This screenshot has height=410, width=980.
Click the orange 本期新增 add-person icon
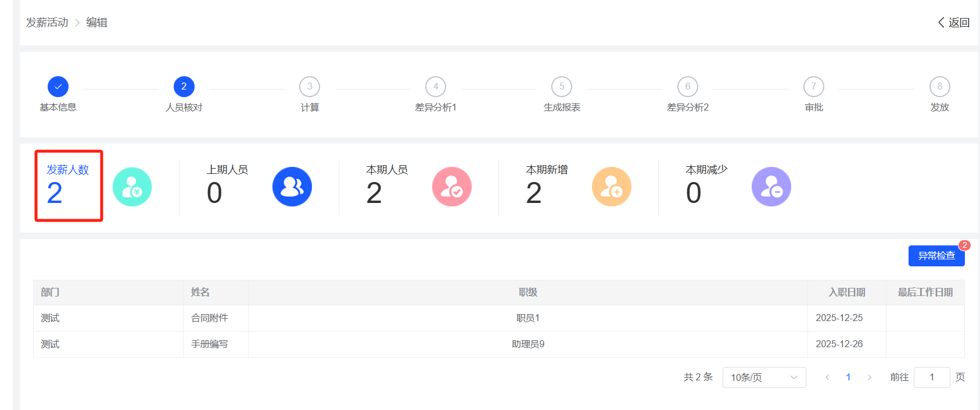pyautogui.click(x=612, y=187)
